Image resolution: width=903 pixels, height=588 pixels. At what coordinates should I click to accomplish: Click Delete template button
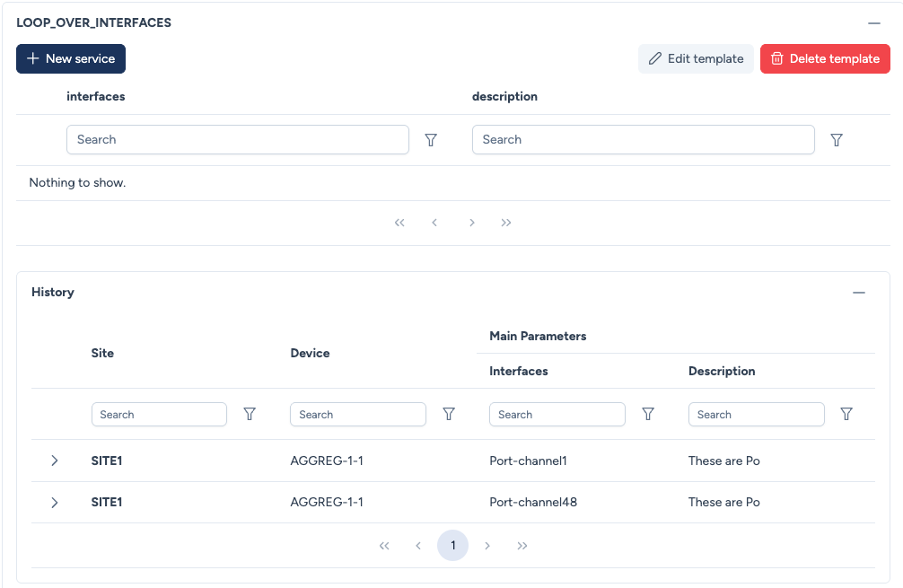[825, 58]
